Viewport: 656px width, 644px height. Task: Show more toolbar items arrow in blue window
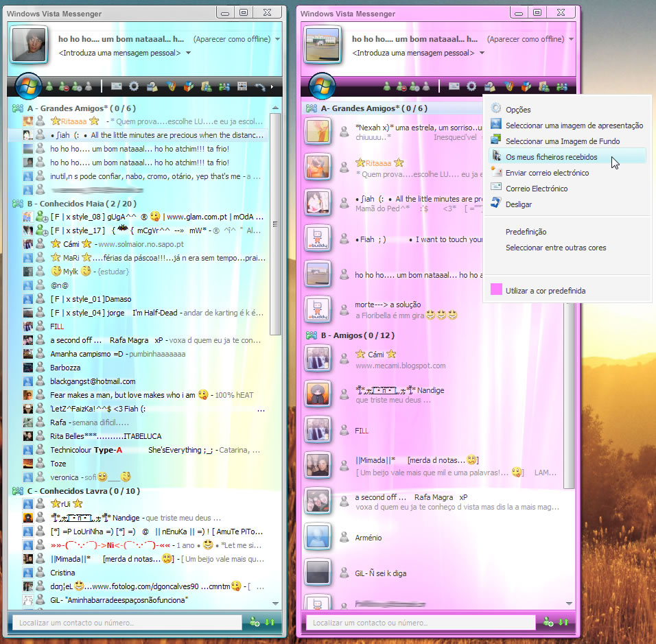click(272, 86)
